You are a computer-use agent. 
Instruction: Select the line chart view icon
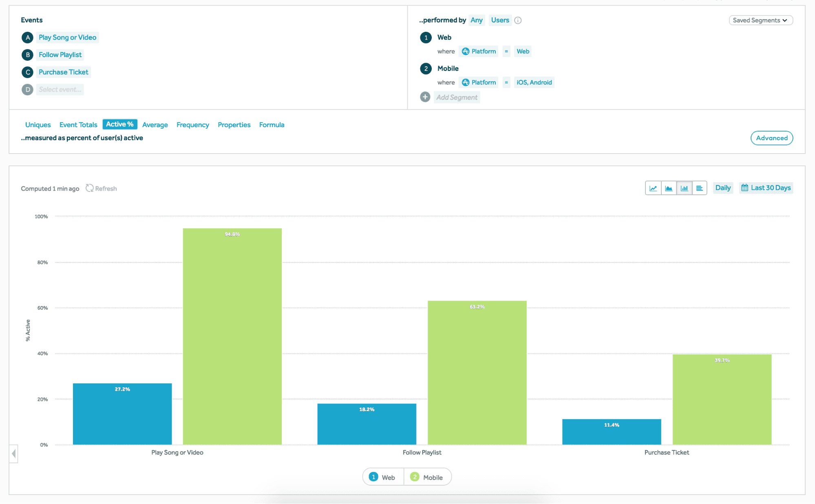(x=653, y=188)
